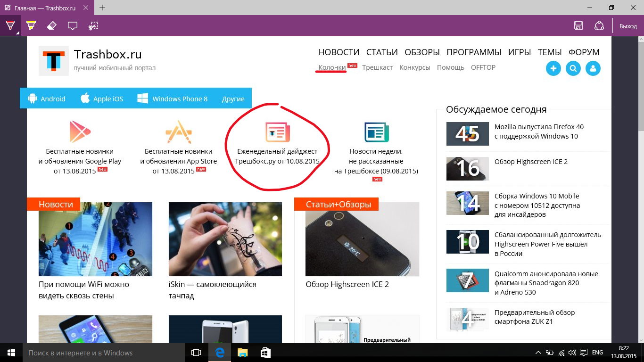The image size is (644, 362).
Task: Click the Новости недели newspaper icon
Action: (376, 132)
